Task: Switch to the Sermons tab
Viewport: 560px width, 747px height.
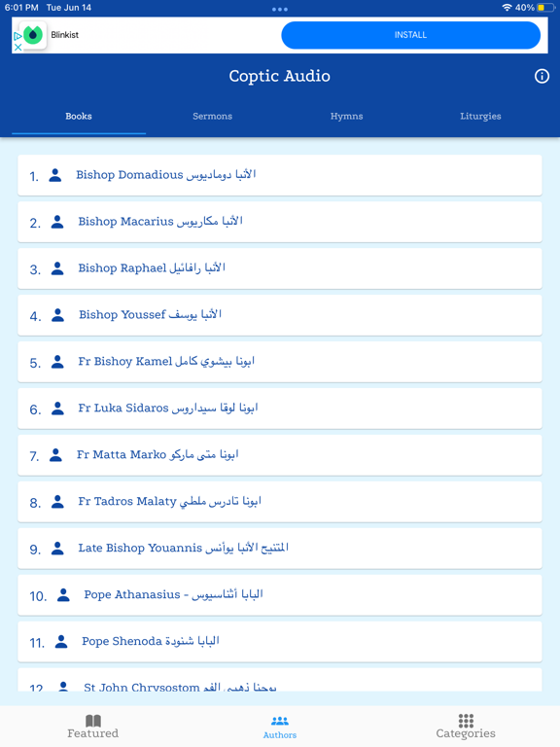Action: (x=212, y=117)
